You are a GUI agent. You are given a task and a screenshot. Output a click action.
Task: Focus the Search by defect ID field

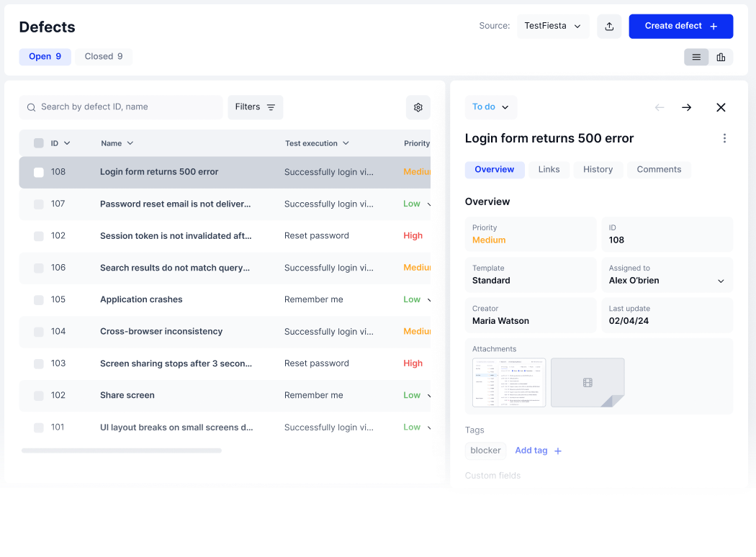click(x=120, y=107)
